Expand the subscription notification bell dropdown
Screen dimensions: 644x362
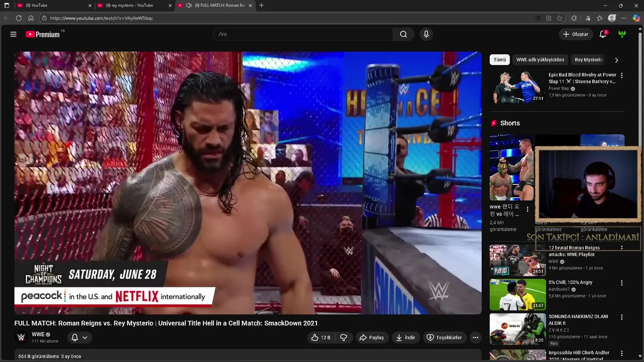[x=79, y=337]
